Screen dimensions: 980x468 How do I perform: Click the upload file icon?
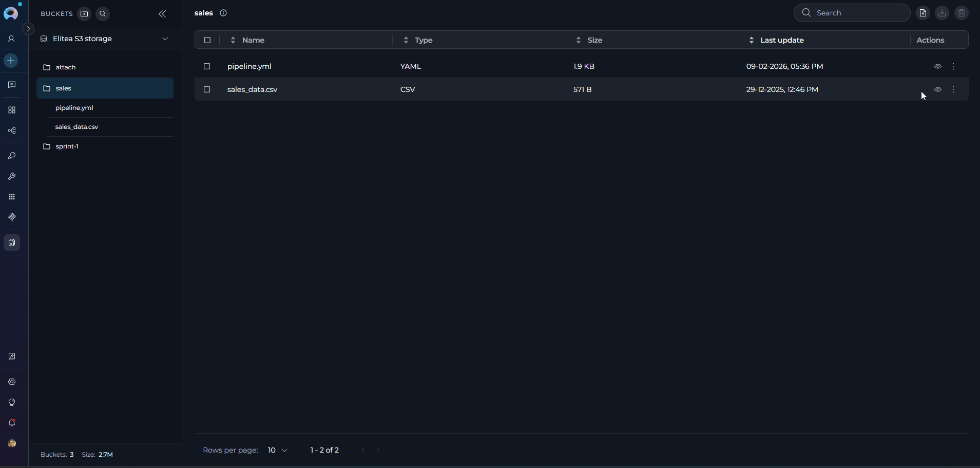point(923,13)
